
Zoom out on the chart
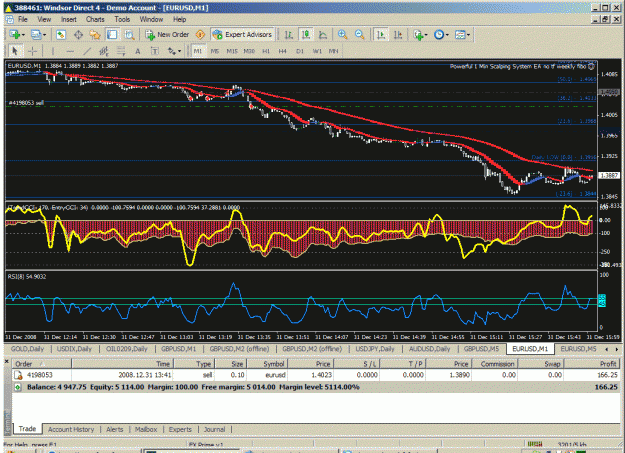[x=360, y=35]
